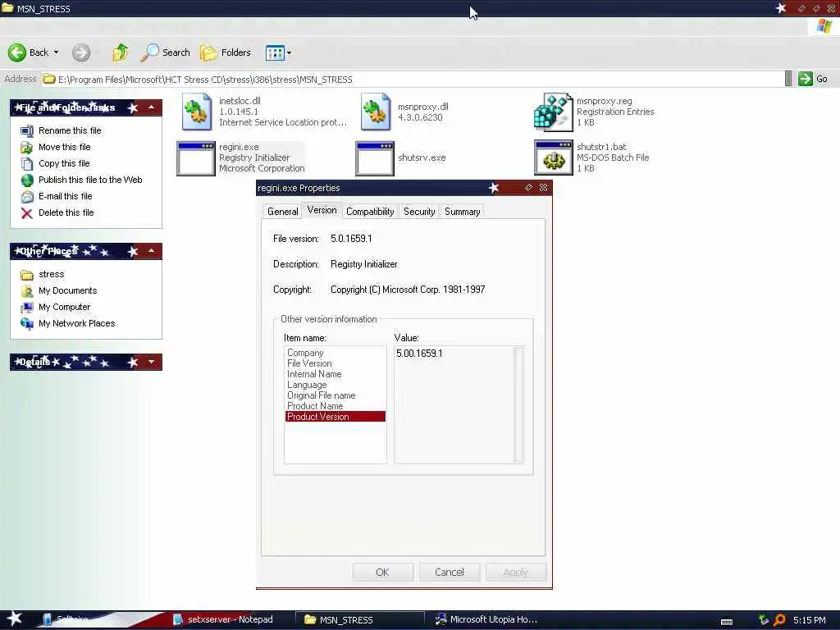Open the Views menu button

point(275,52)
